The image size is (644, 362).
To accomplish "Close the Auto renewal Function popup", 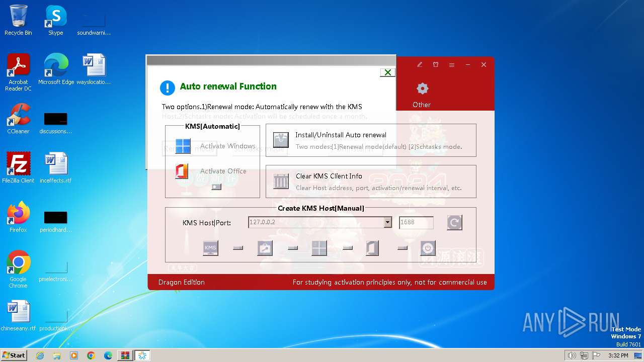I will [388, 72].
